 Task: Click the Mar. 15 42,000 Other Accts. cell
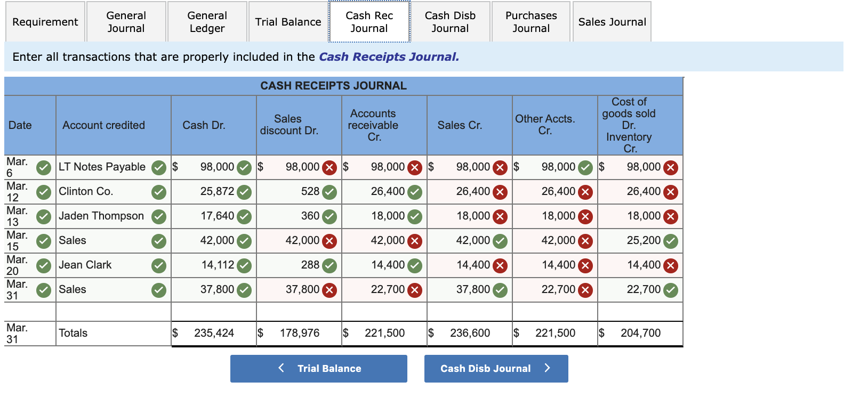pos(555,241)
